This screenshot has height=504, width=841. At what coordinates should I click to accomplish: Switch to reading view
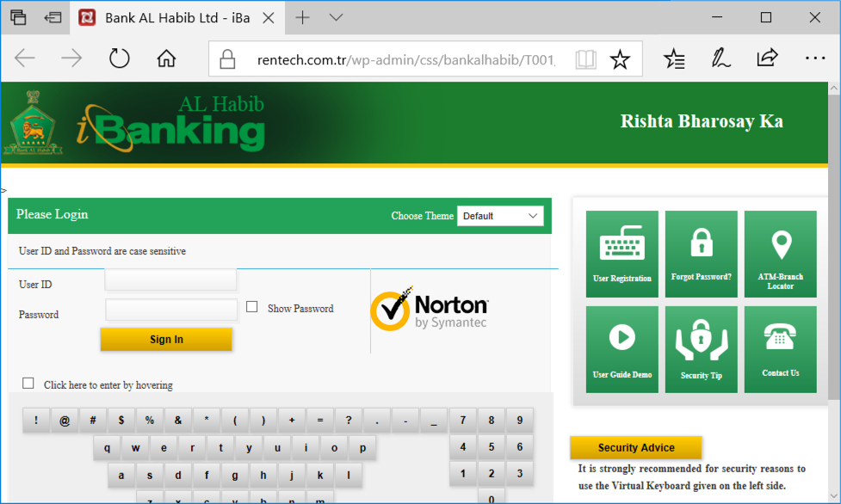point(585,59)
